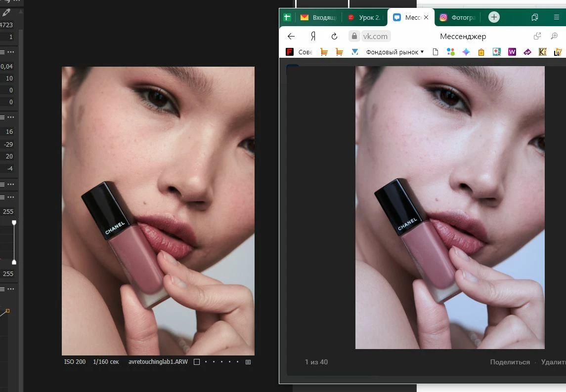Viewport: 566px width, 392px height.
Task: Open the green pinned spreadsheet tab
Action: click(x=287, y=17)
